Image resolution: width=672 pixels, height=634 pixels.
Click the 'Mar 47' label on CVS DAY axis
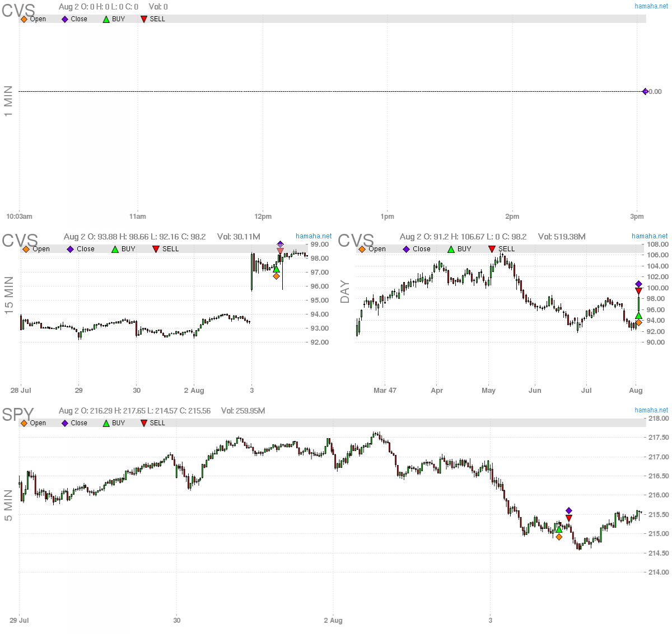tap(385, 391)
